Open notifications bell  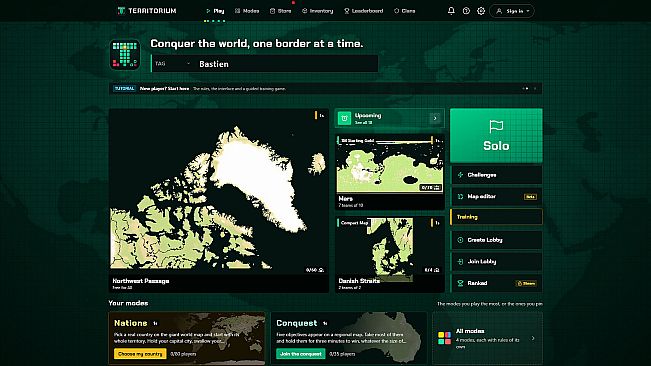(451, 11)
